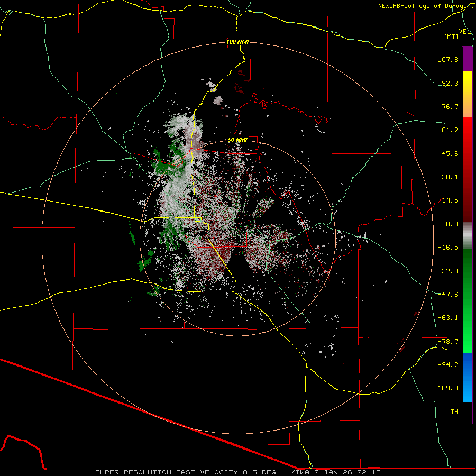Click the VEL legend title

click(464, 32)
